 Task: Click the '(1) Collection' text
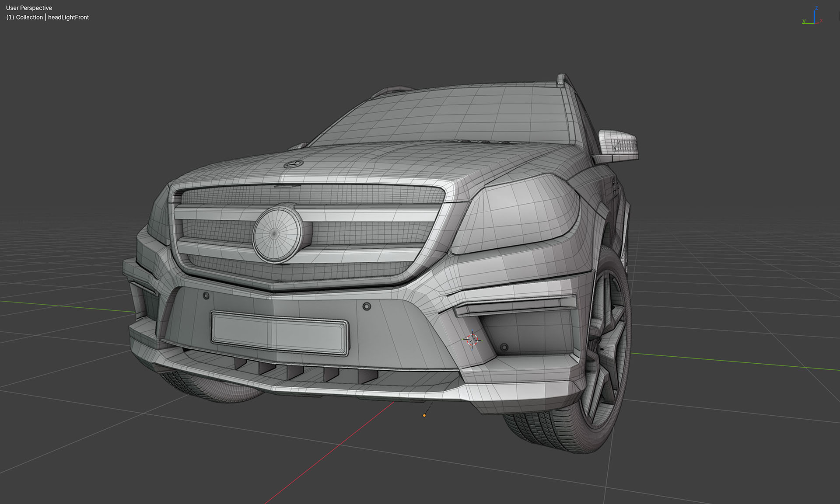(24, 17)
